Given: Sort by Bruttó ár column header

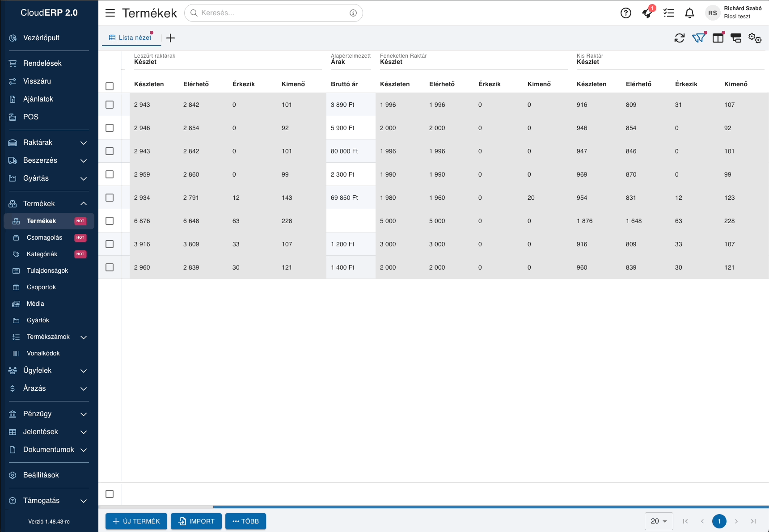Looking at the screenshot, I should pyautogui.click(x=344, y=84).
